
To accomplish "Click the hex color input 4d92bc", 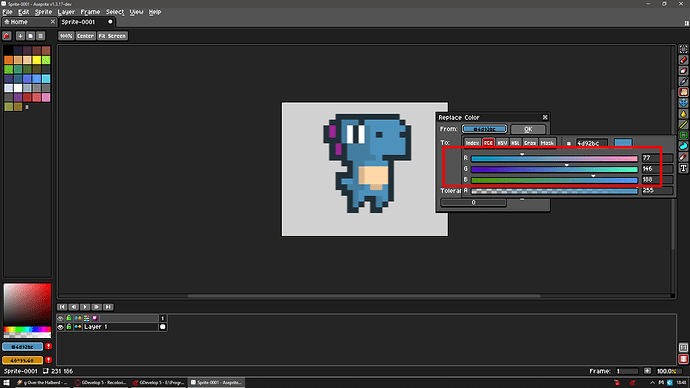I will (592, 143).
